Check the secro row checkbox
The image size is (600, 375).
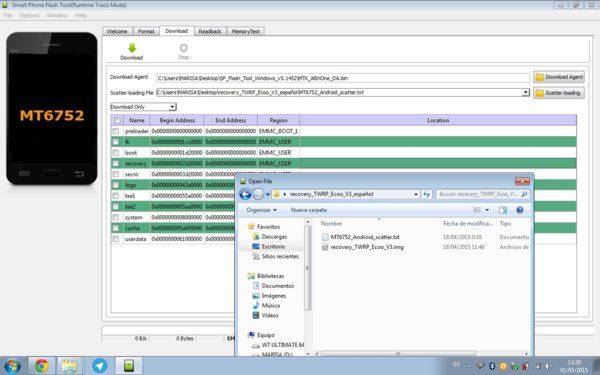116,174
